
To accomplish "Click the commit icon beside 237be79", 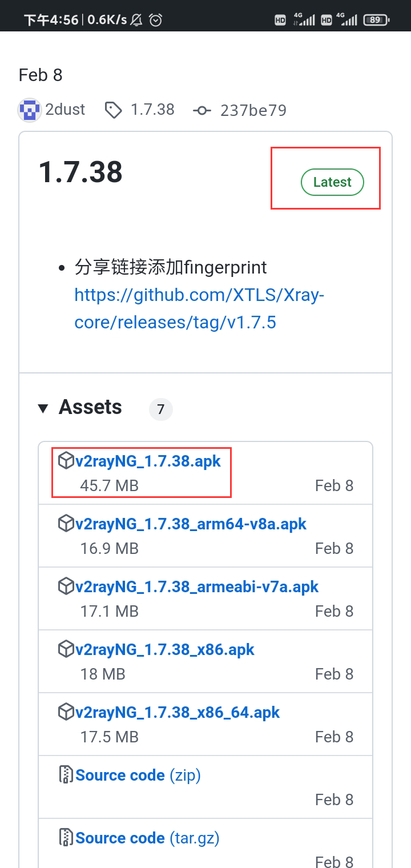I will 203,110.
